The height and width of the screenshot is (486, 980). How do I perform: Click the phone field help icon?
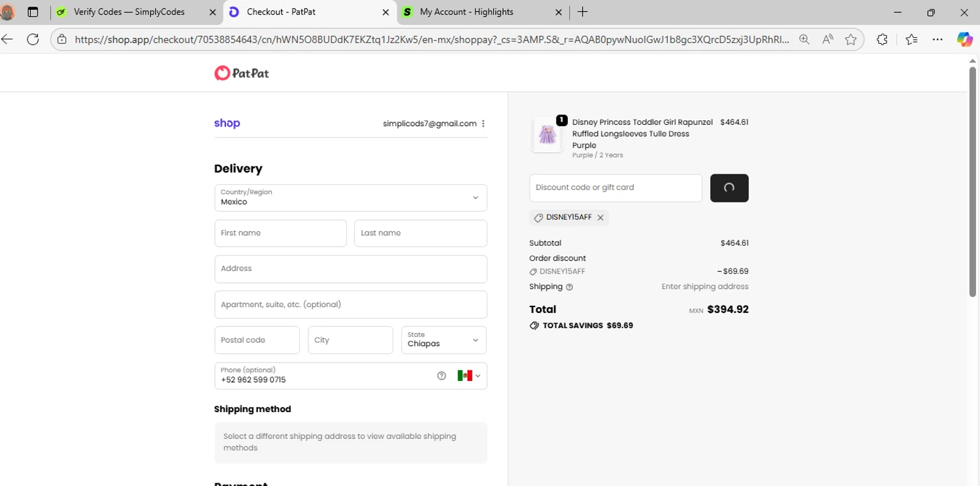point(442,376)
